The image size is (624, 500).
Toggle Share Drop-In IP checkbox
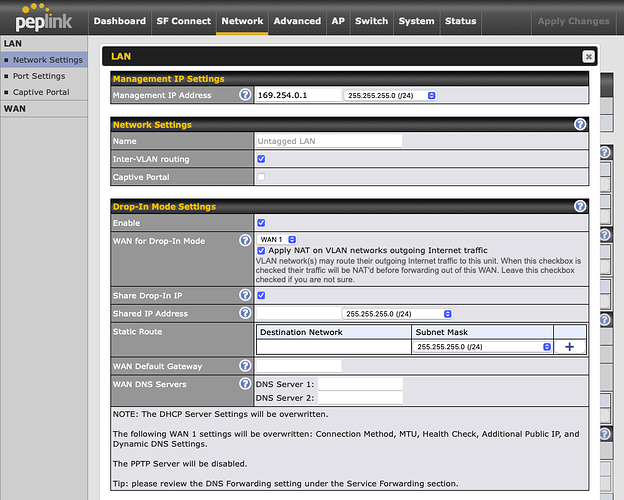261,295
